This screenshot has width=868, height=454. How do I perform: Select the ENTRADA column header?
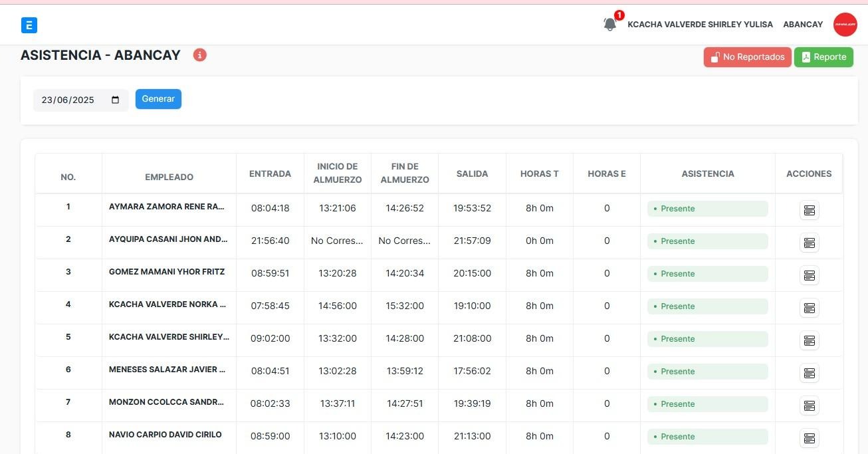(x=270, y=174)
